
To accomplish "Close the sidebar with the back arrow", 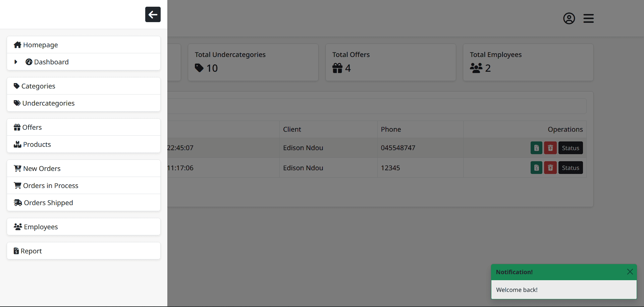I will 153,14.
